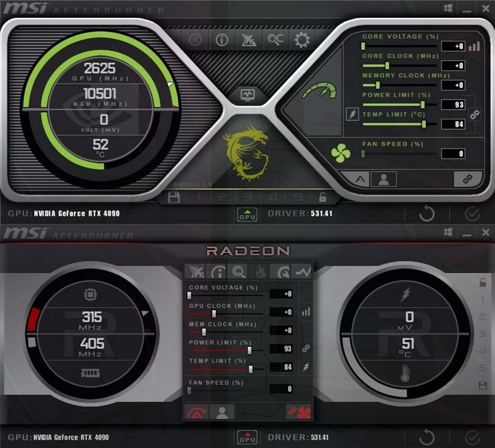Click lightning priority icon beside Temp Limit, Radeon skin
The height and width of the screenshot is (448, 495).
tap(306, 366)
